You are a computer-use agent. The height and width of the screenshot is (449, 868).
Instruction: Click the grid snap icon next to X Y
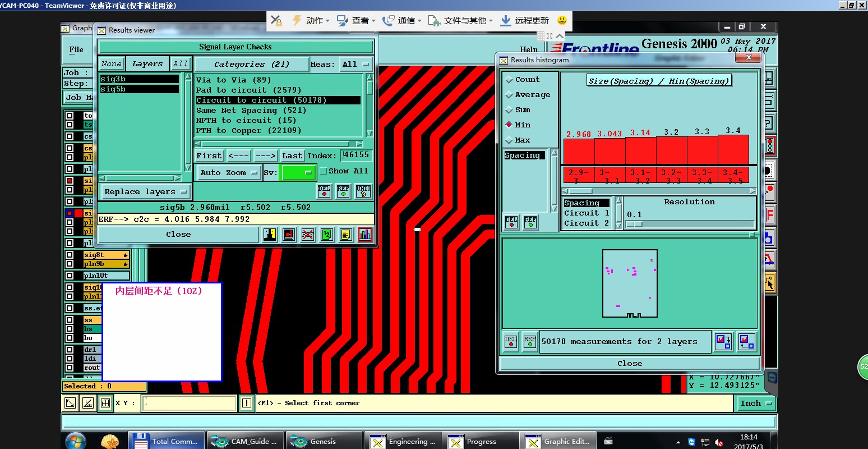[x=105, y=403]
